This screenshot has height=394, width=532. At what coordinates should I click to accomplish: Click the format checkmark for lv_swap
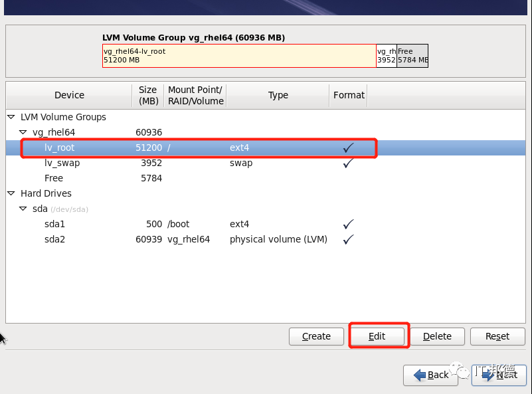point(349,163)
